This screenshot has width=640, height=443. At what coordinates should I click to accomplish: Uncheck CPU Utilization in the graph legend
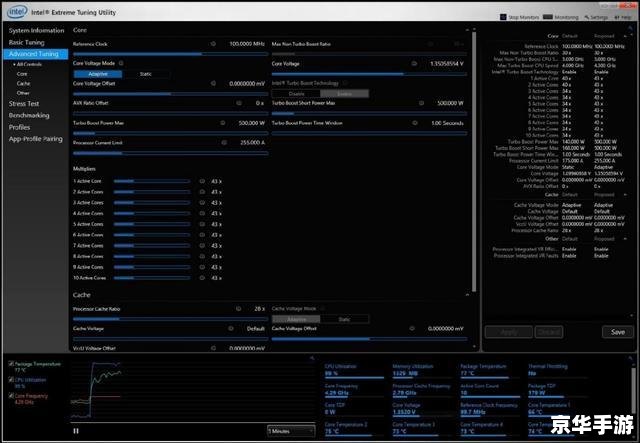tap(11, 379)
